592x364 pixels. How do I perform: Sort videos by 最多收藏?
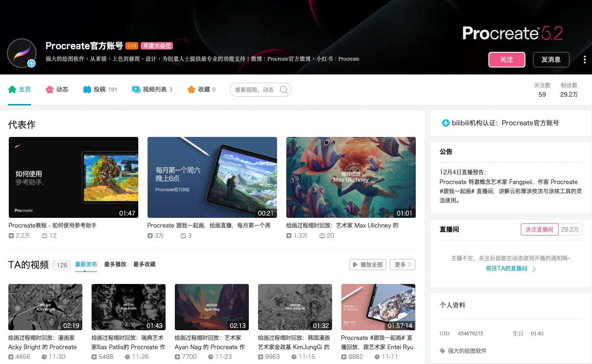[144, 264]
